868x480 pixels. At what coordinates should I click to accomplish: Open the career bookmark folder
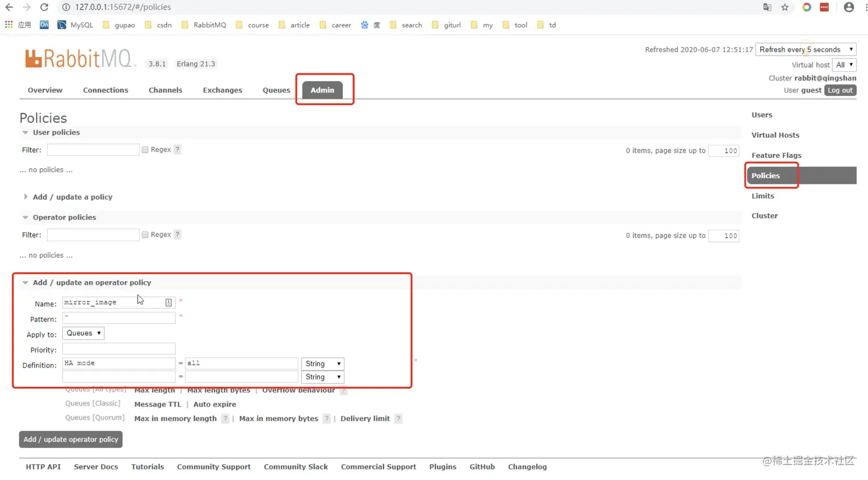335,25
